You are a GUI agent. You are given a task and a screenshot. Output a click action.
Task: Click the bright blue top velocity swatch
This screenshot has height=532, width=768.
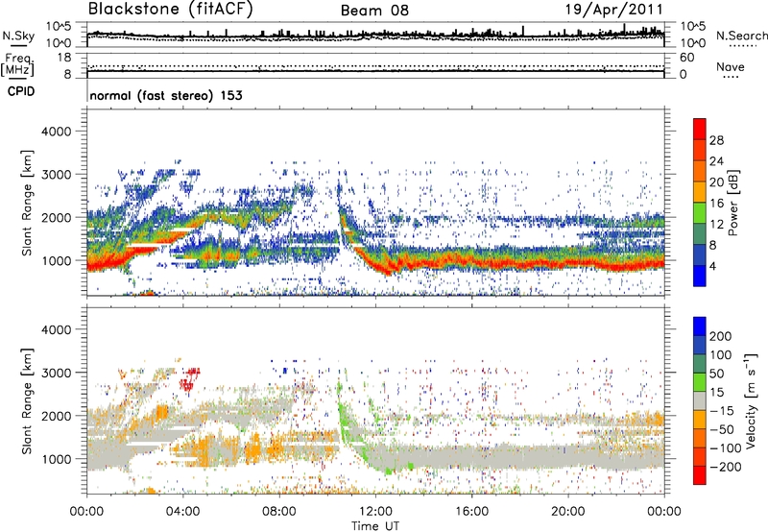tap(700, 326)
